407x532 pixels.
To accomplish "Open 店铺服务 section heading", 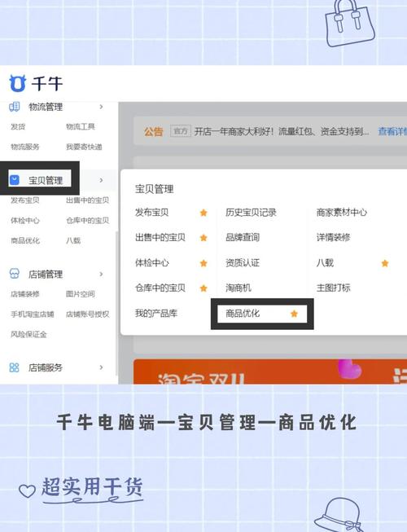I will (46, 367).
